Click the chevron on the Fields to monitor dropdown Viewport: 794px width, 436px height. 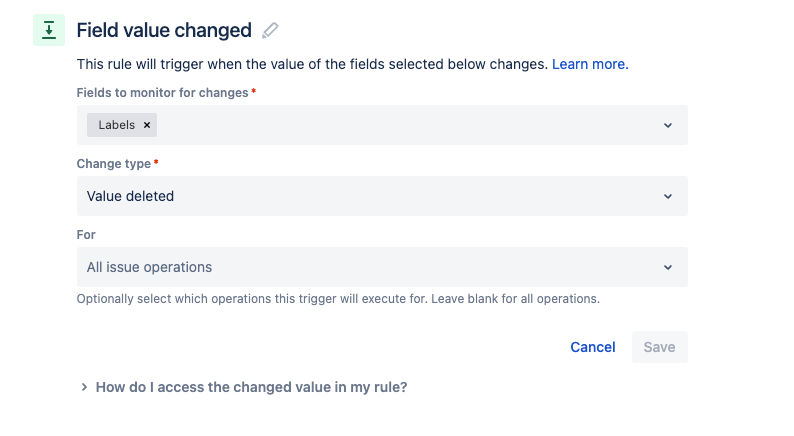[668, 125]
